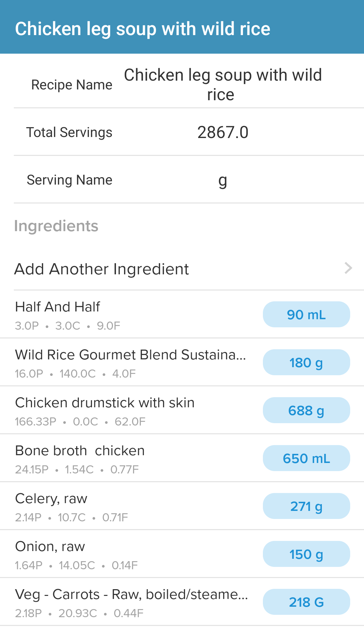Tap the 271 g Celery amount
The height and width of the screenshot is (630, 364).
[x=306, y=506]
